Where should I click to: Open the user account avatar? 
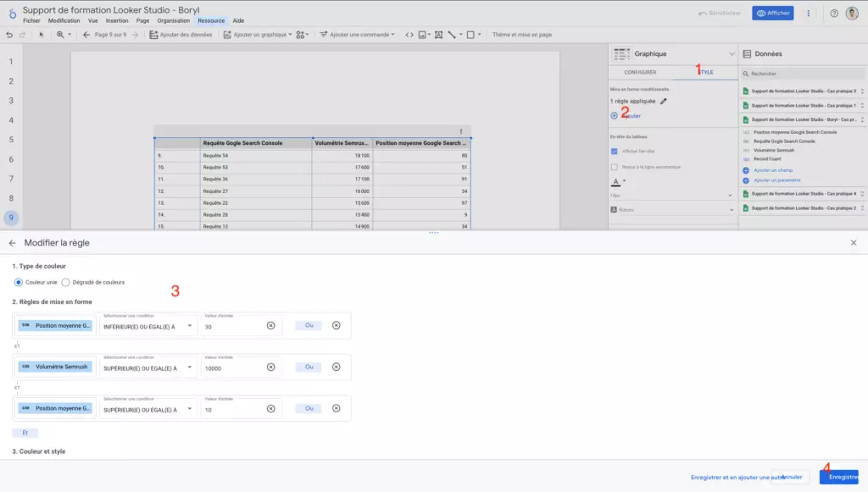click(852, 13)
